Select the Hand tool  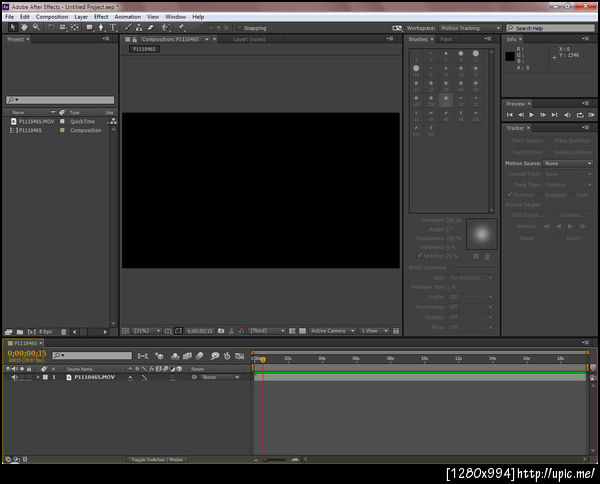[24, 28]
